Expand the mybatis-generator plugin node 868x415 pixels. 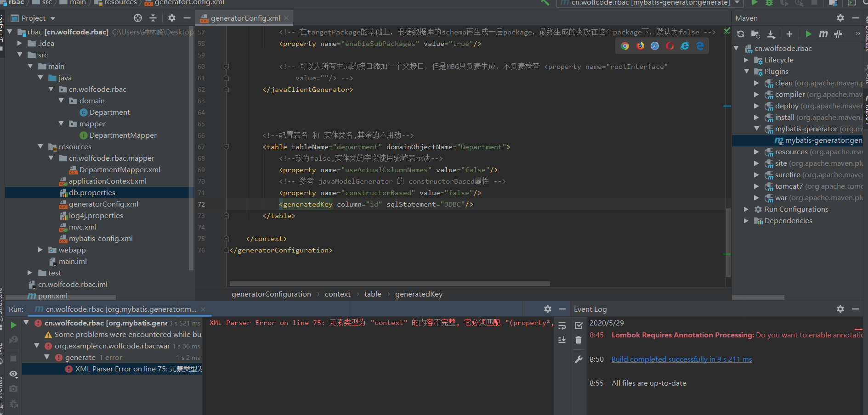click(x=757, y=129)
